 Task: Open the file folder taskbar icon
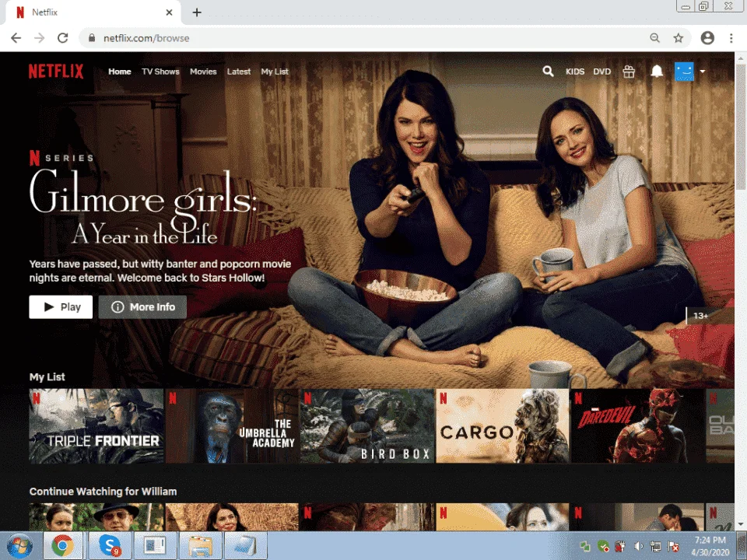point(200,546)
